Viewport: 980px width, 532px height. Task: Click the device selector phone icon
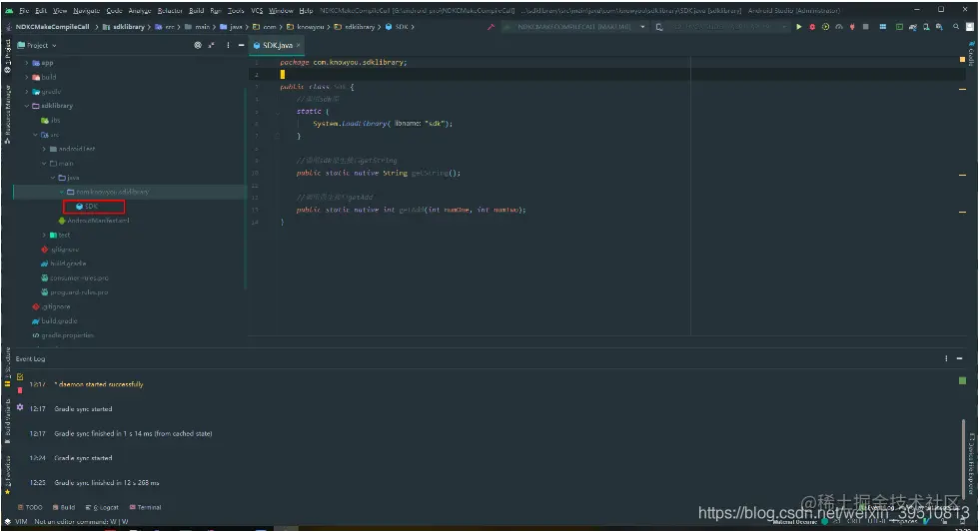tap(658, 27)
